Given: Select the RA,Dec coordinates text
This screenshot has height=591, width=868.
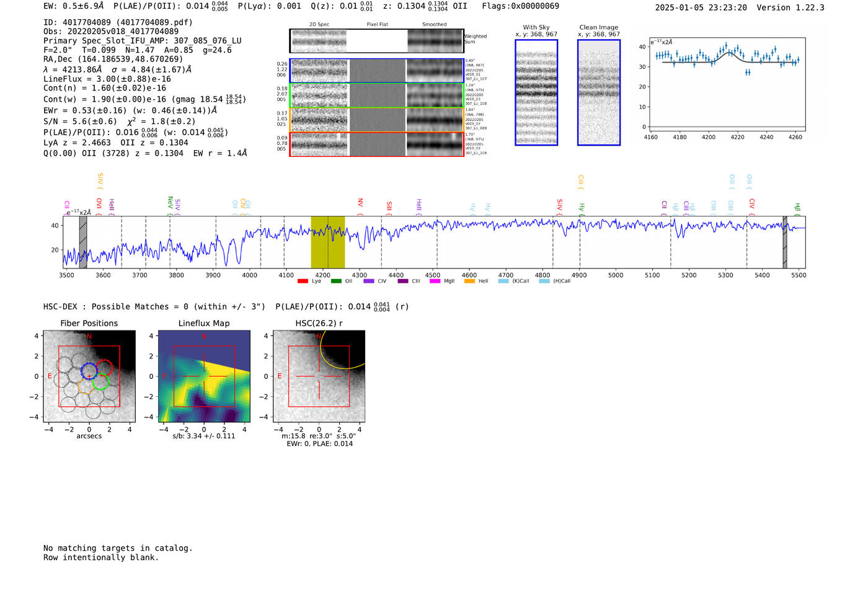Looking at the screenshot, I should pyautogui.click(x=113, y=60).
